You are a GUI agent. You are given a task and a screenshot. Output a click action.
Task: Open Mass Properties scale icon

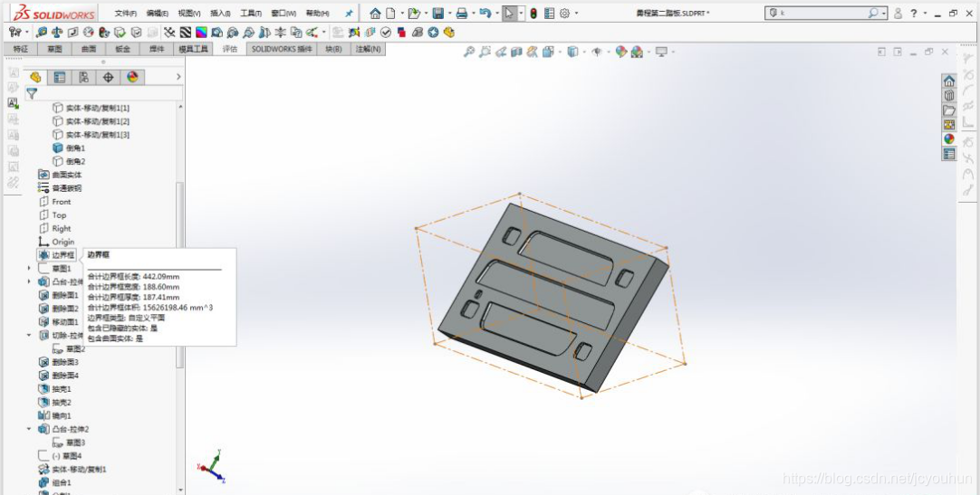point(57,32)
